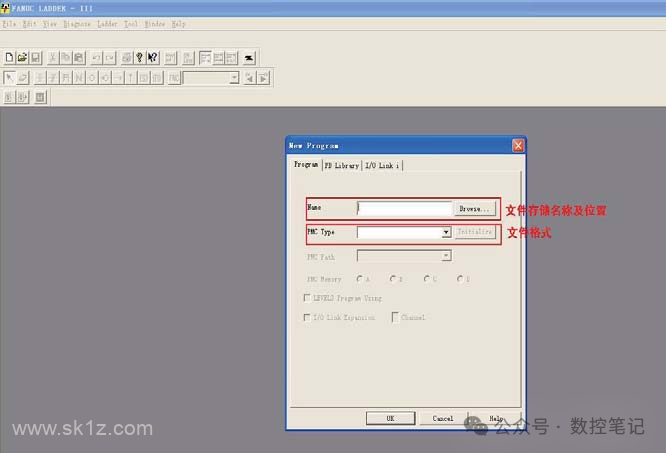
Task: Open the Diagnose menu
Action: pos(77,24)
